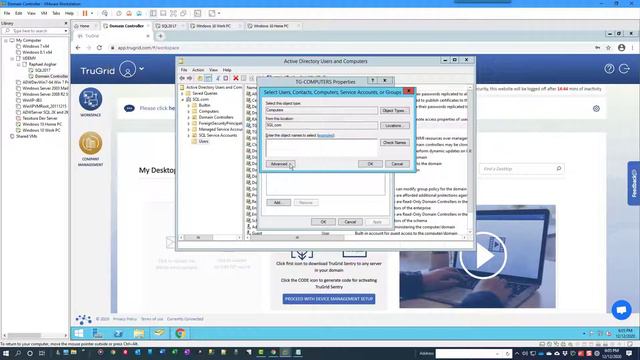Click the examples link in Select dialog
The image size is (640, 360).
326,135
